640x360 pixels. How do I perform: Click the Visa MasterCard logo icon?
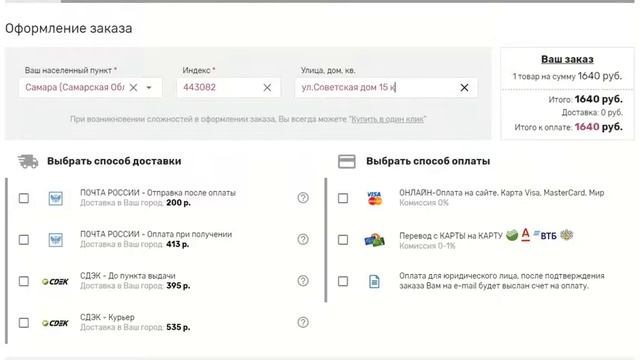pos(374,198)
